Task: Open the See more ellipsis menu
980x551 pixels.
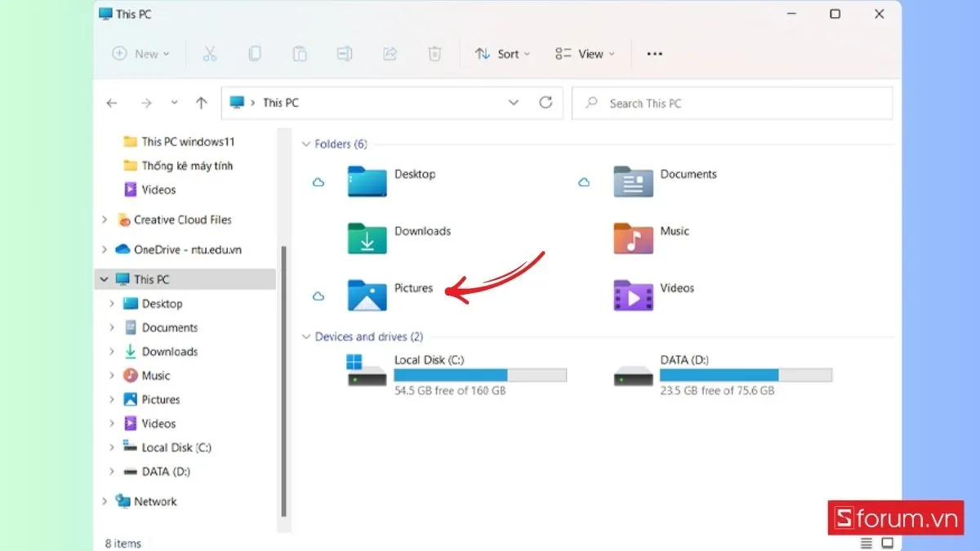Action: click(654, 54)
